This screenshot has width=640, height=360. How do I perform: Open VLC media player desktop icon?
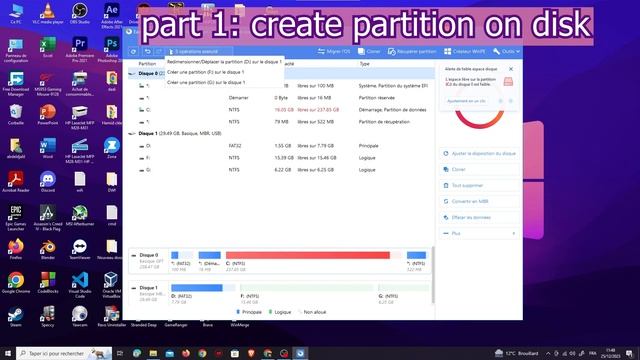[48, 13]
